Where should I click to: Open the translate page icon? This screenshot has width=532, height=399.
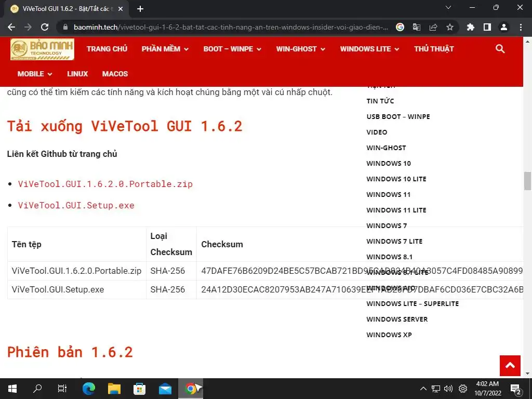tap(417, 27)
